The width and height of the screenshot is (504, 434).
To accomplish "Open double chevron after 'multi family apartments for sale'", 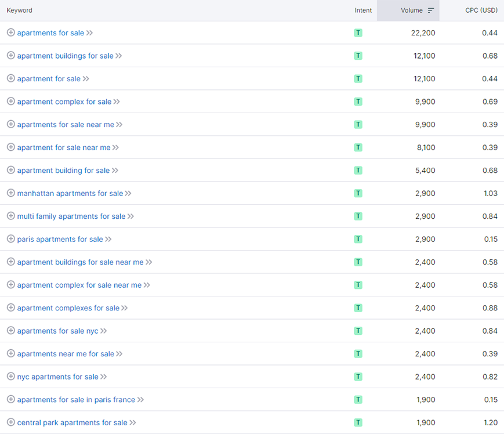I will pos(130,216).
